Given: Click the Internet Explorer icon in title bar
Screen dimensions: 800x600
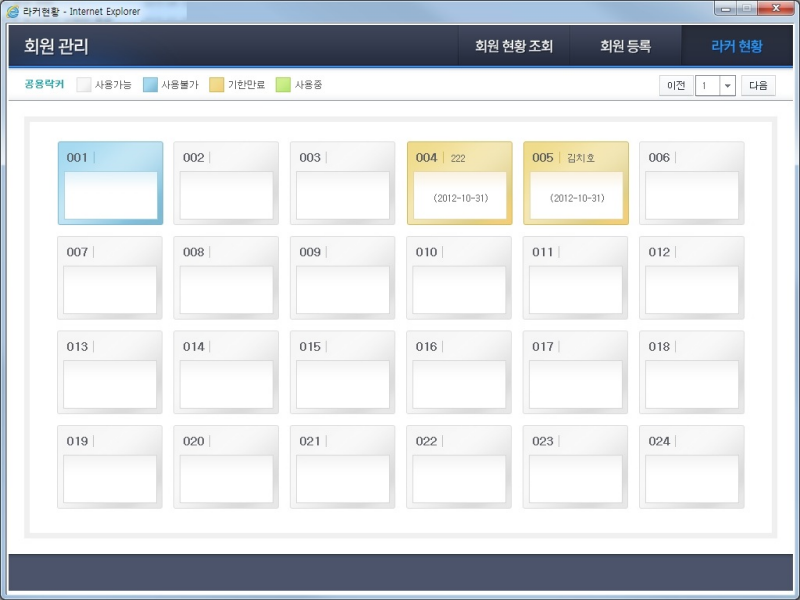Looking at the screenshot, I should [x=13, y=12].
